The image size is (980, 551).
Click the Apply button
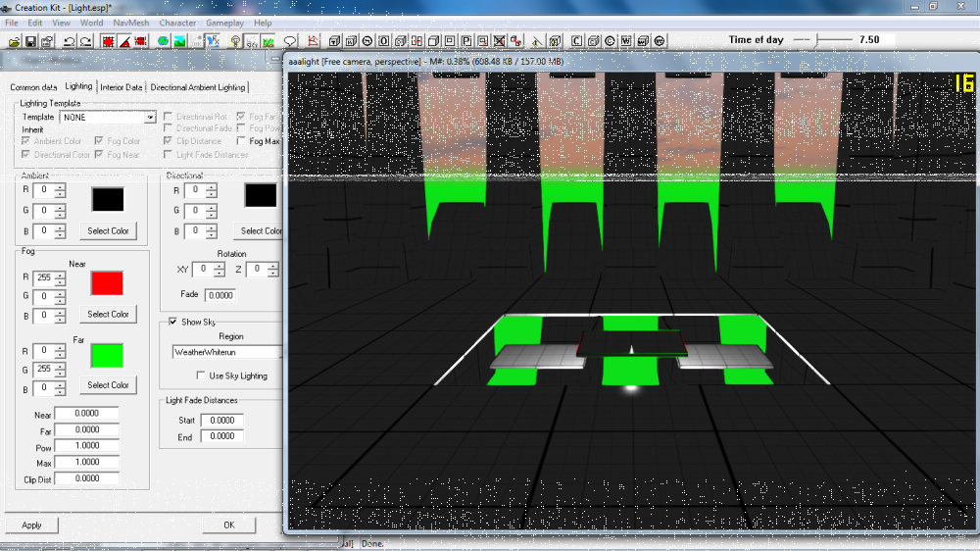tap(32, 525)
